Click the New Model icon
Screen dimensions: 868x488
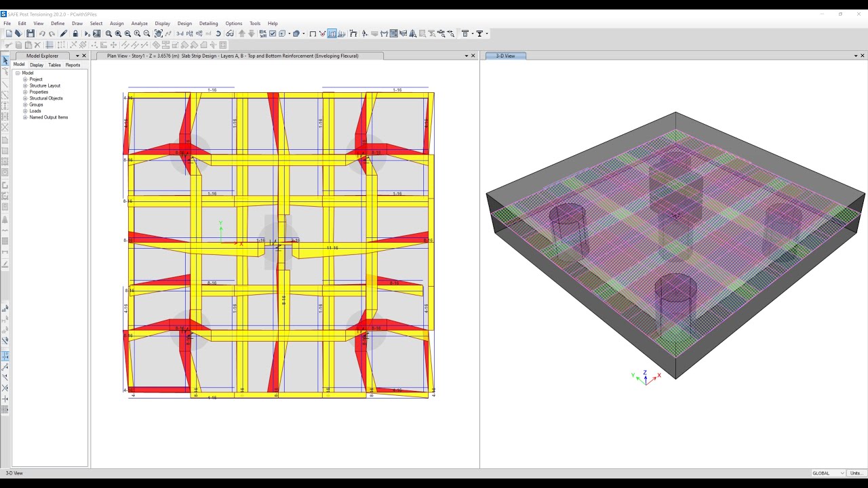[9, 33]
